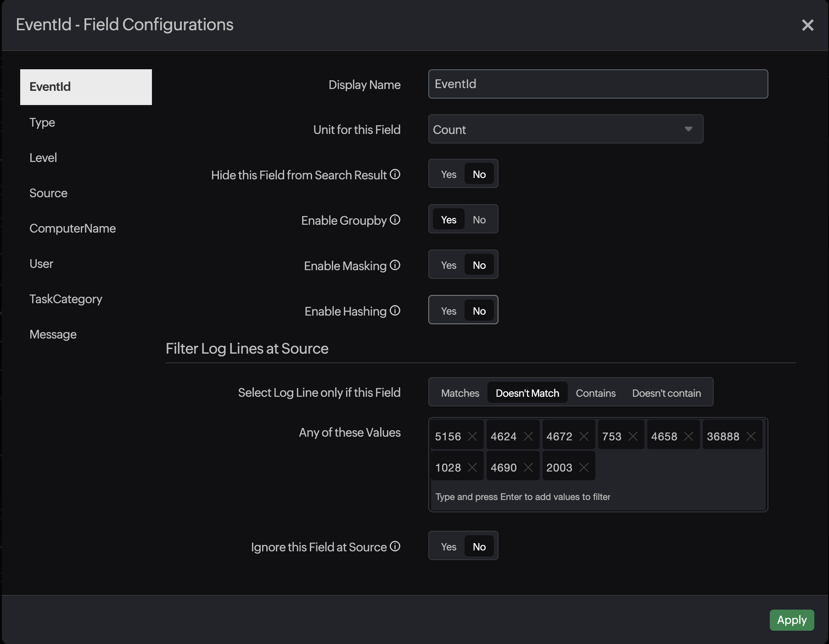This screenshot has width=829, height=644.
Task: Remove the 36888 filter value
Action: click(x=751, y=436)
